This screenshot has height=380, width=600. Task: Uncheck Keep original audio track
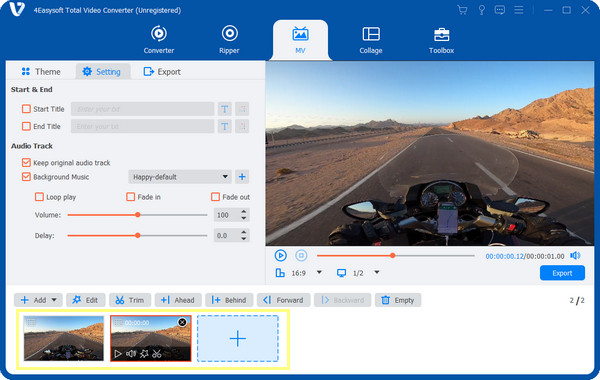(x=26, y=163)
